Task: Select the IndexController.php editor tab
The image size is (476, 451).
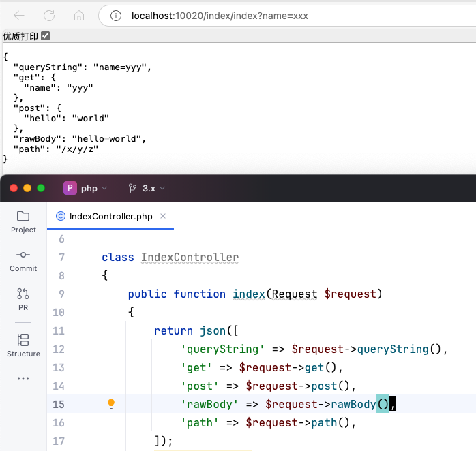Action: pos(110,216)
